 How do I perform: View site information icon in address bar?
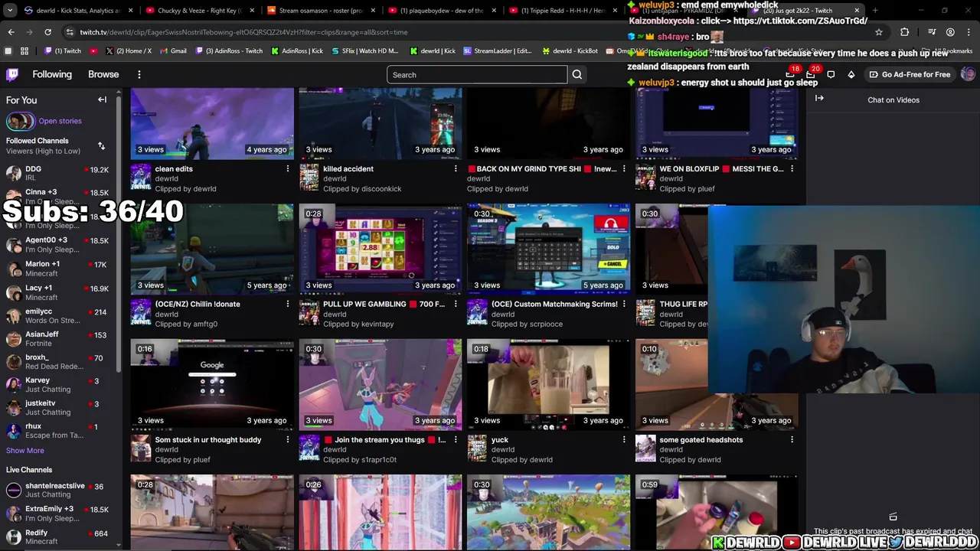click(70, 32)
